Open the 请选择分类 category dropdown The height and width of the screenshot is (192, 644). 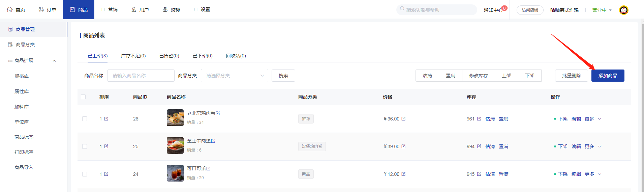pyautogui.click(x=235, y=76)
